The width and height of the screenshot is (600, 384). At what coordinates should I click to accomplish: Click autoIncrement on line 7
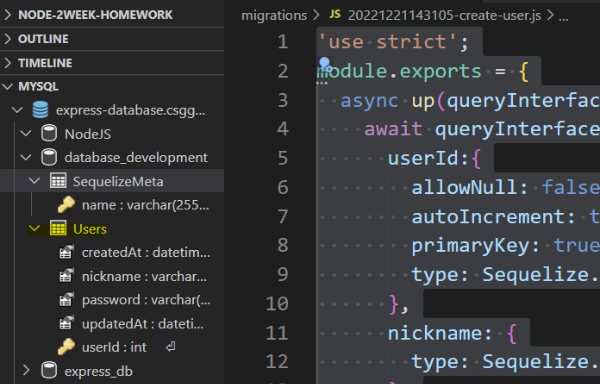[487, 217]
